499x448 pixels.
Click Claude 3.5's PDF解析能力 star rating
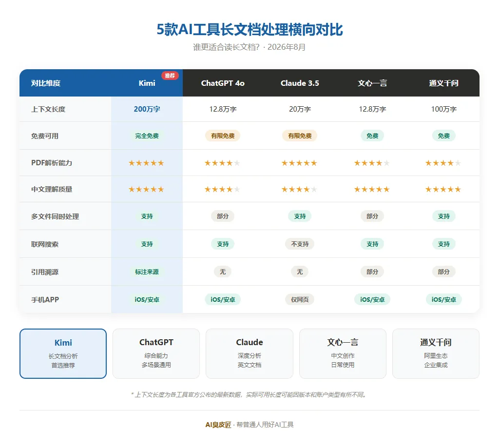(299, 163)
